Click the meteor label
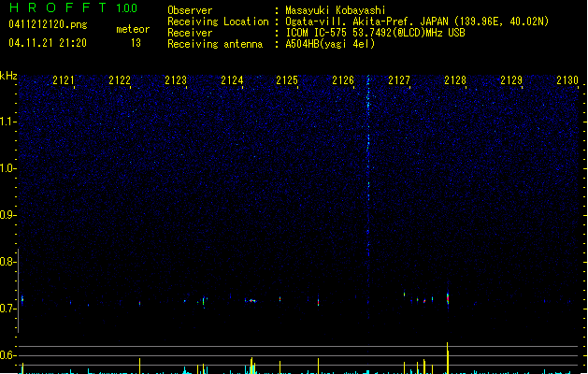 click(x=133, y=29)
